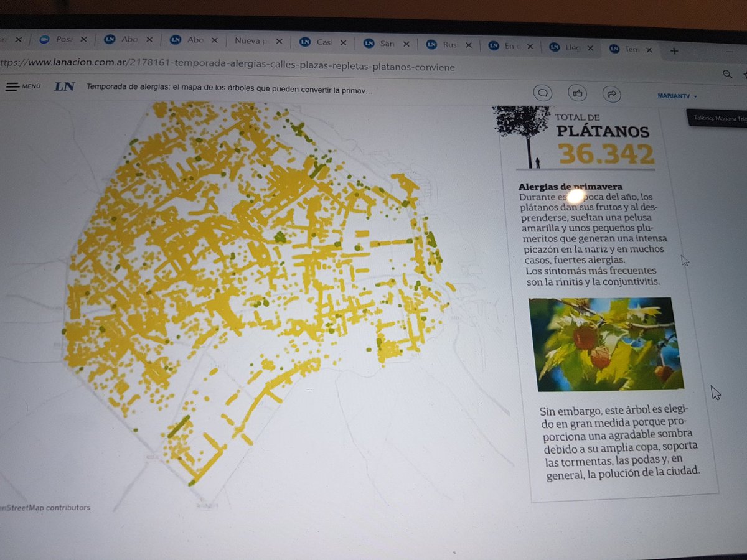Close the 'Nueva p' tab

278,41
